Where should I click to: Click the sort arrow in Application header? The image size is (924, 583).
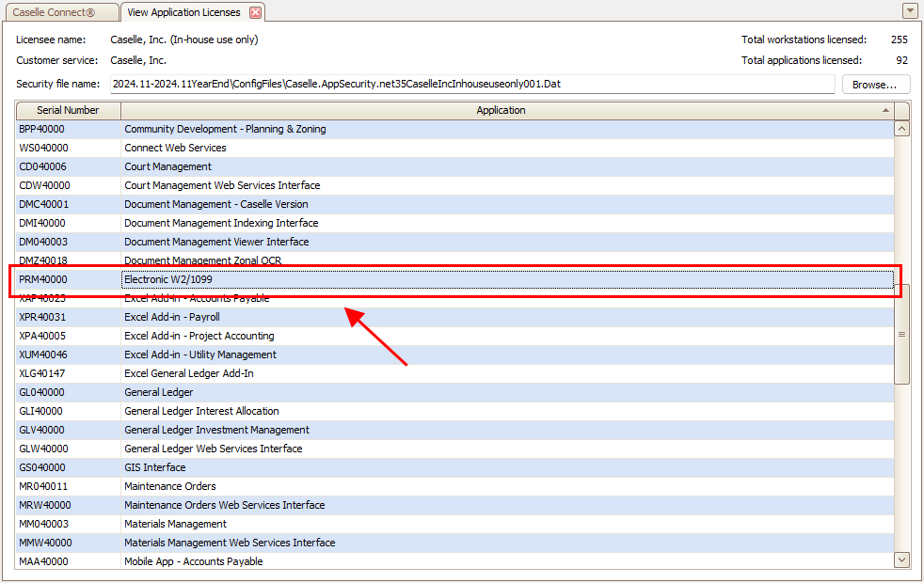click(x=885, y=110)
